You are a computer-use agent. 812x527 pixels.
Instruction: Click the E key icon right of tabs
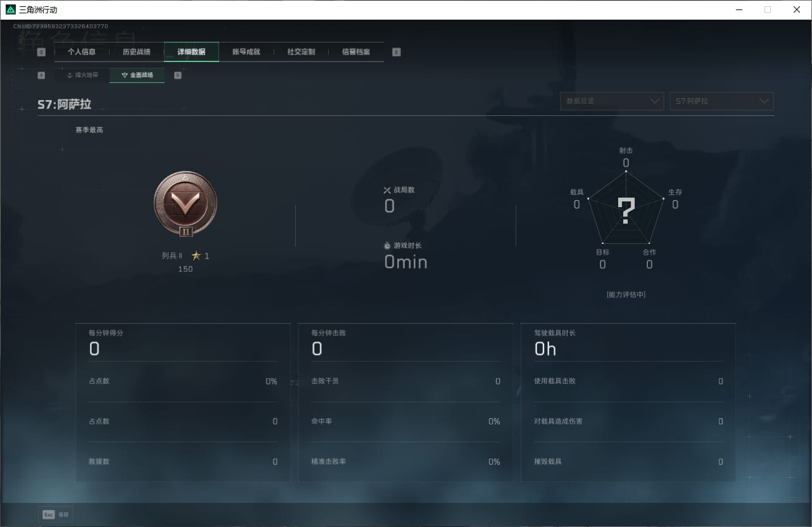pos(396,53)
